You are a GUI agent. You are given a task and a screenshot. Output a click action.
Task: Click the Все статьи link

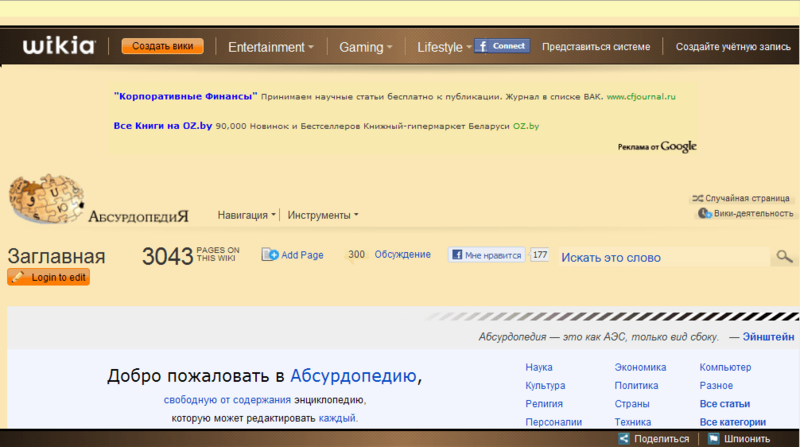[x=724, y=404]
